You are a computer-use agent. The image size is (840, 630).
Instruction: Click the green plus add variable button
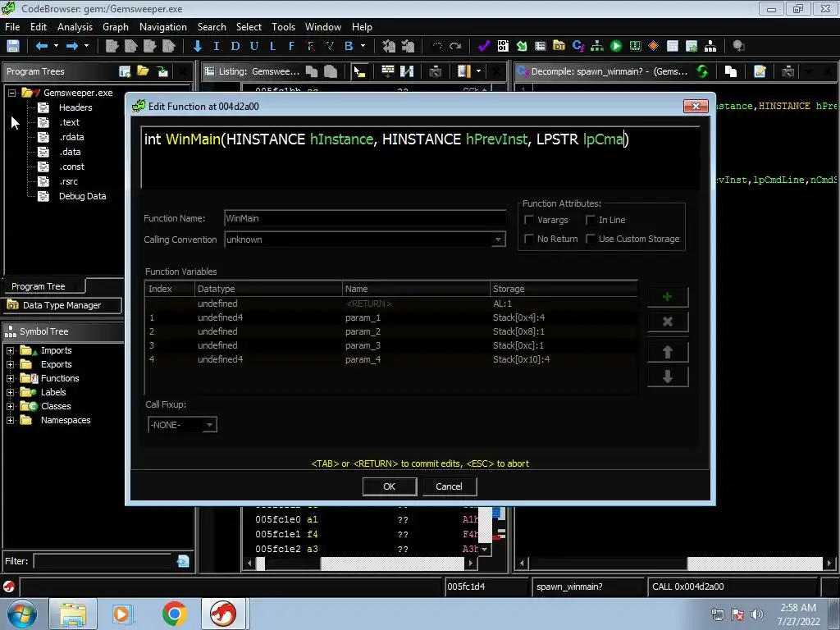coord(668,297)
